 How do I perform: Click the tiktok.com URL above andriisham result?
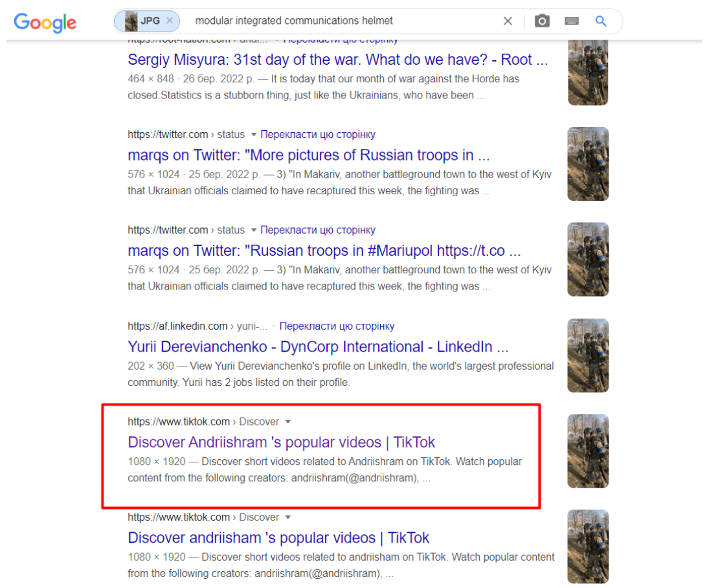pos(179,517)
